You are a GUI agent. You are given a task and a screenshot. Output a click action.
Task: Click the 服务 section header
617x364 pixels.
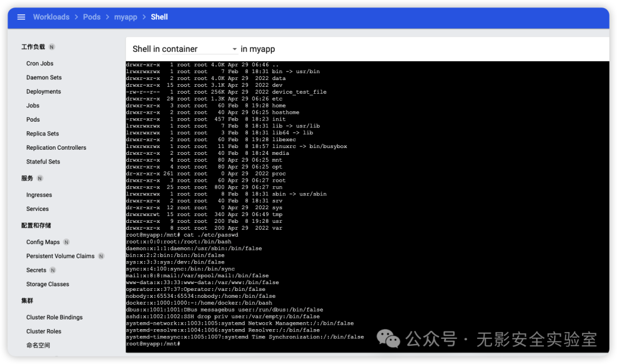[x=27, y=178]
